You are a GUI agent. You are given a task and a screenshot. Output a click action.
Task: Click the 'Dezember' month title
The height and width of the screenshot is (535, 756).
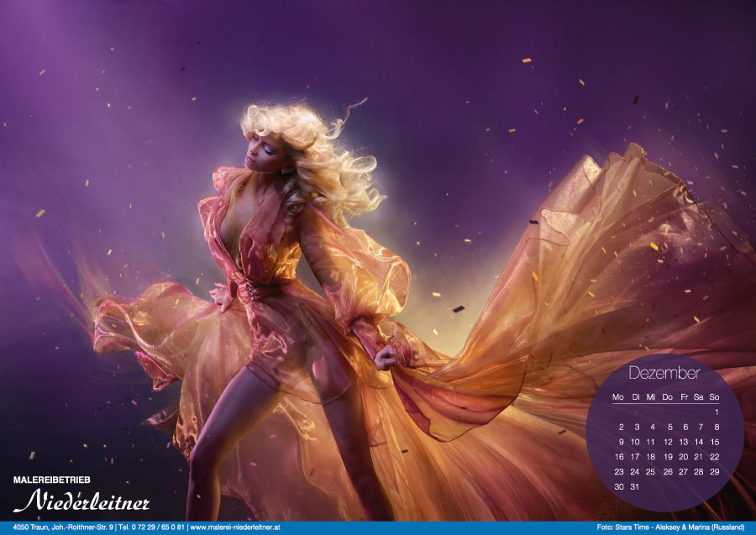664,373
